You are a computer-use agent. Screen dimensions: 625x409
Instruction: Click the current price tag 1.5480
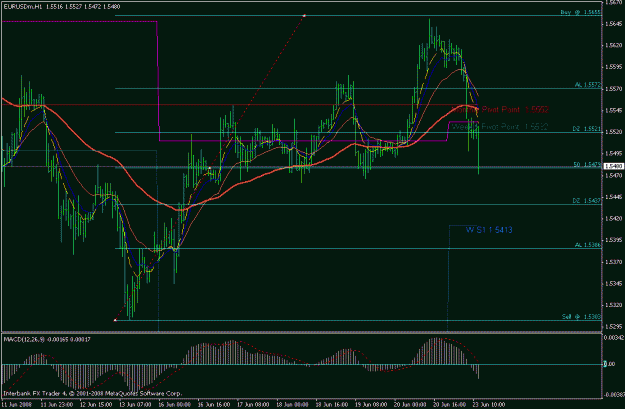coord(614,166)
